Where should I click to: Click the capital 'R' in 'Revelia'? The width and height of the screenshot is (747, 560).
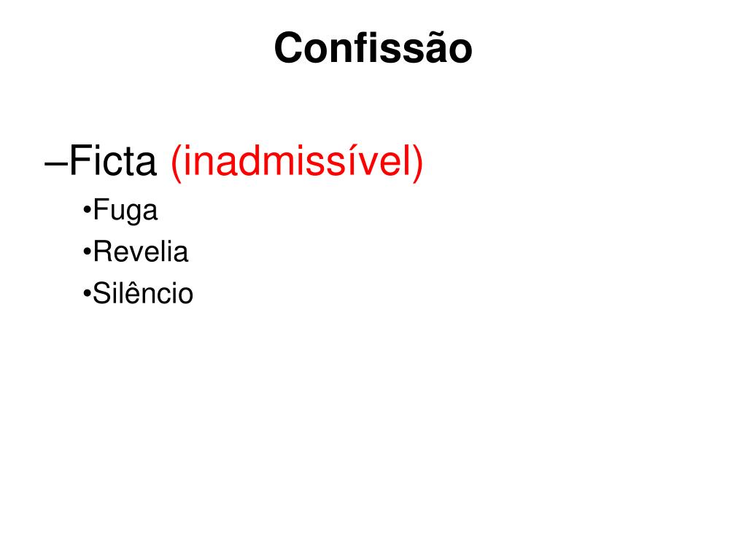click(102, 252)
